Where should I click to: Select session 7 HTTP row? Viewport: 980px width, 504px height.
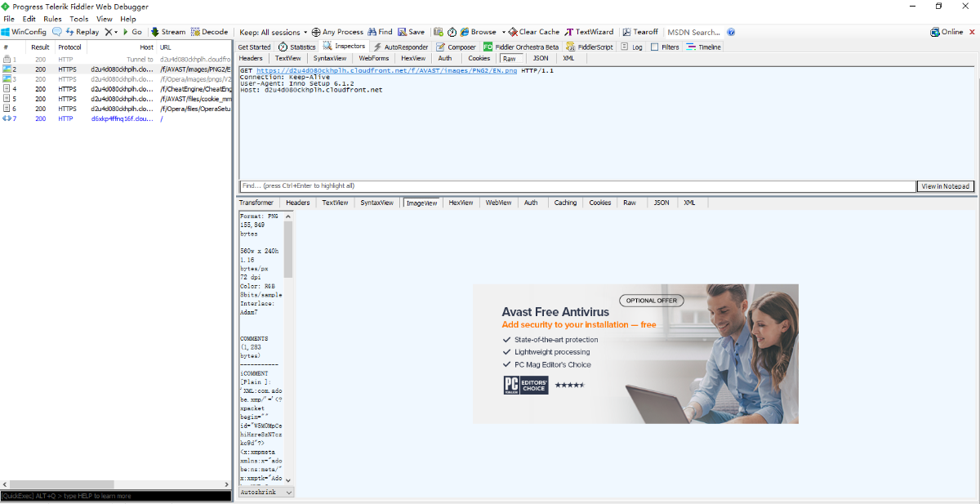pyautogui.click(x=116, y=118)
